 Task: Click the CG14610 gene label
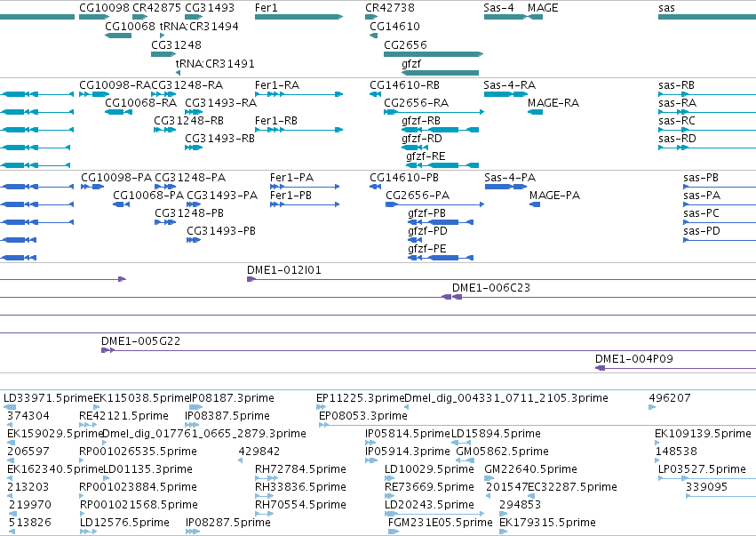(x=394, y=26)
